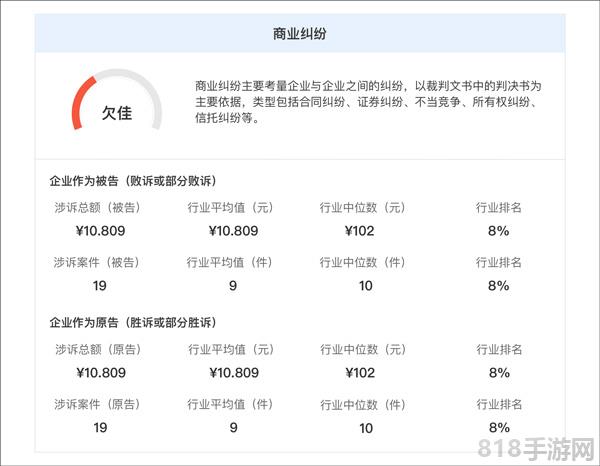The height and width of the screenshot is (466, 600).
Task: Click 8% 行业排名 in defendant cases row
Action: coord(498,285)
